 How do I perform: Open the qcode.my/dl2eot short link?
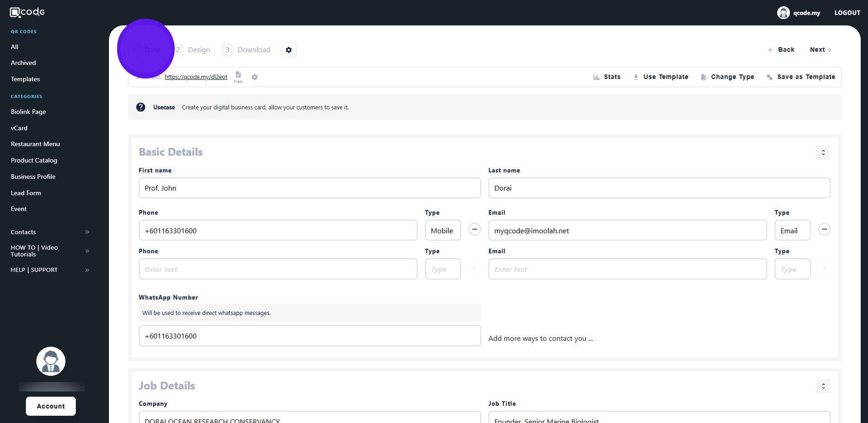196,77
